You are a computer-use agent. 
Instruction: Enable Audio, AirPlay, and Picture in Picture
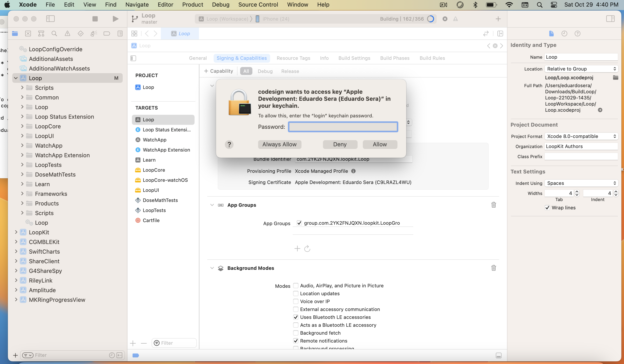coord(296,286)
